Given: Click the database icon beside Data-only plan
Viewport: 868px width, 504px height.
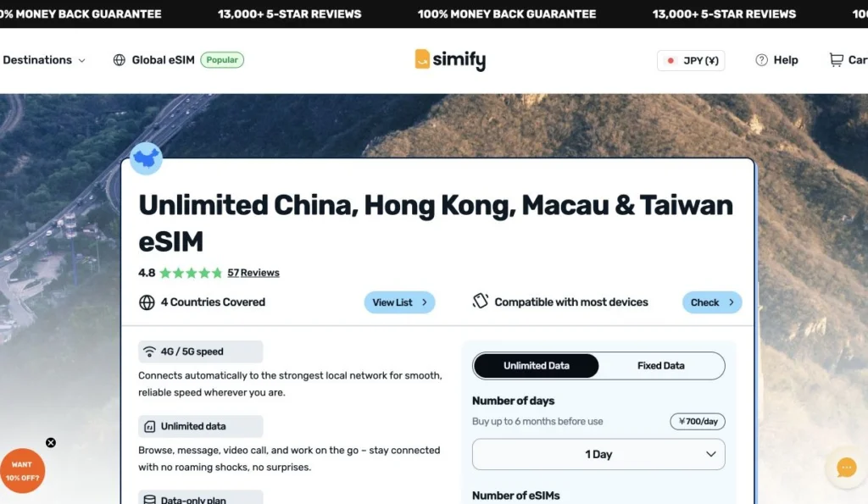Looking at the screenshot, I should [x=149, y=500].
